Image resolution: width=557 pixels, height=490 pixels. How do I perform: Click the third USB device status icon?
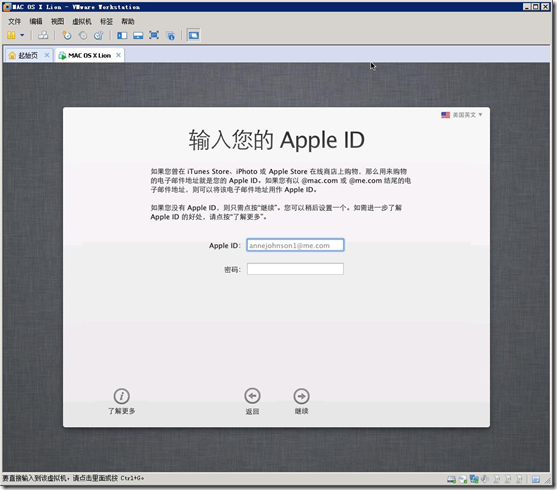point(519,479)
